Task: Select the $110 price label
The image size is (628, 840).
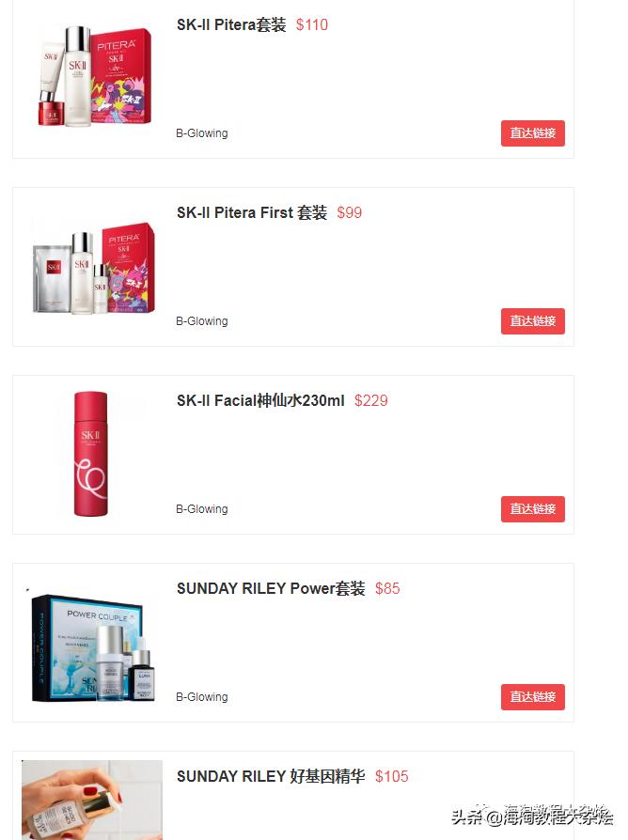Action: (312, 24)
